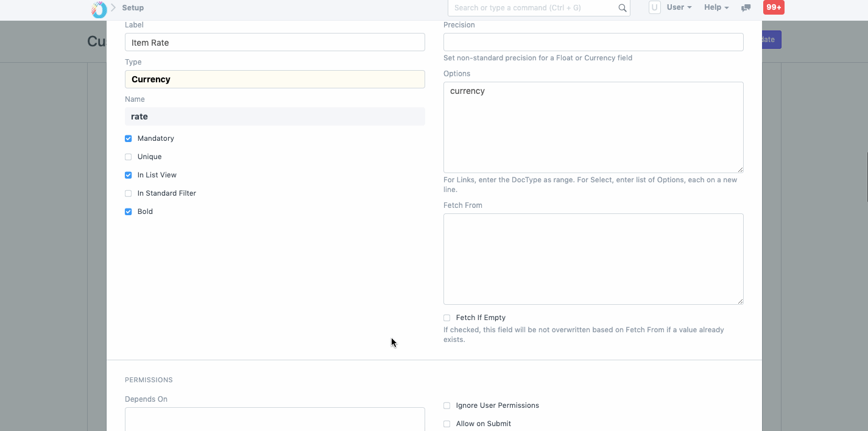Enable Ignore User Permissions checkbox
The width and height of the screenshot is (868, 431).
coord(446,405)
